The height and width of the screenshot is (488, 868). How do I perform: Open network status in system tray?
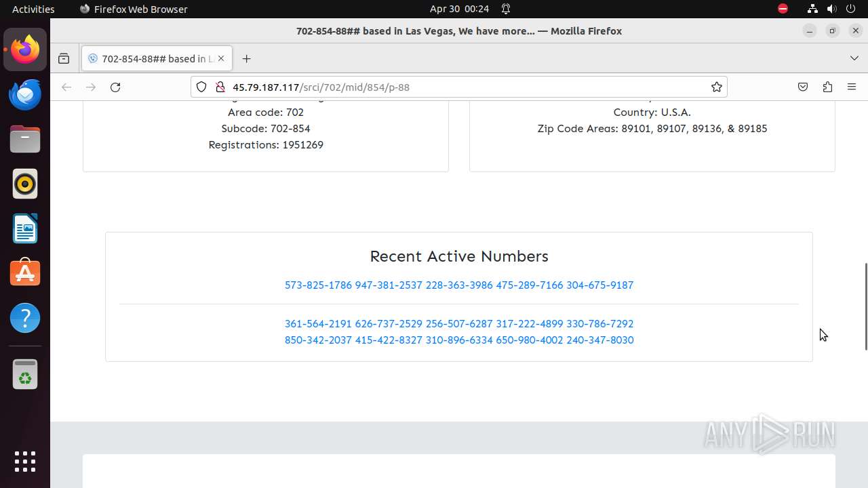click(x=812, y=9)
